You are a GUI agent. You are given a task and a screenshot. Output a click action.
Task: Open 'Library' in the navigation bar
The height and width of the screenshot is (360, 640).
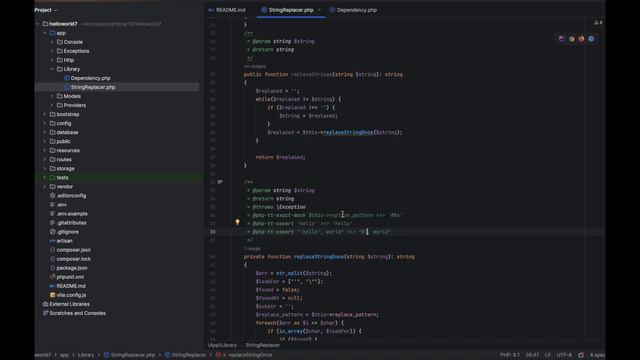pyautogui.click(x=86, y=355)
